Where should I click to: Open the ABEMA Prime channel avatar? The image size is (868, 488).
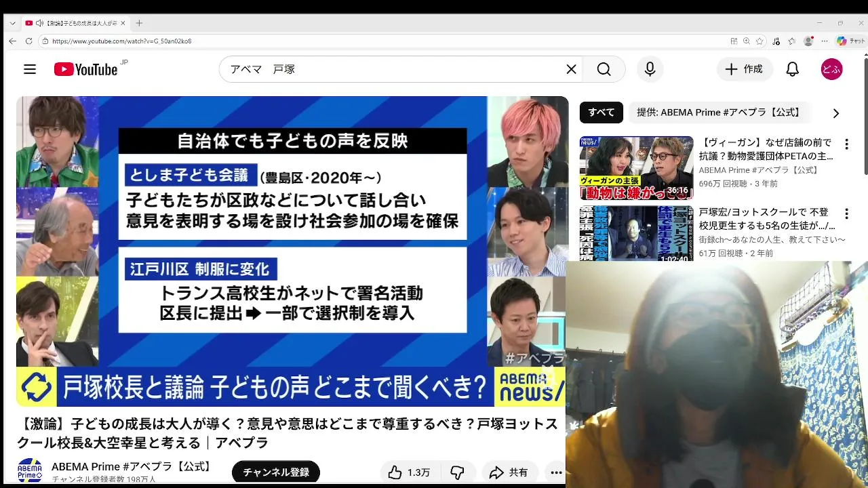coord(30,471)
